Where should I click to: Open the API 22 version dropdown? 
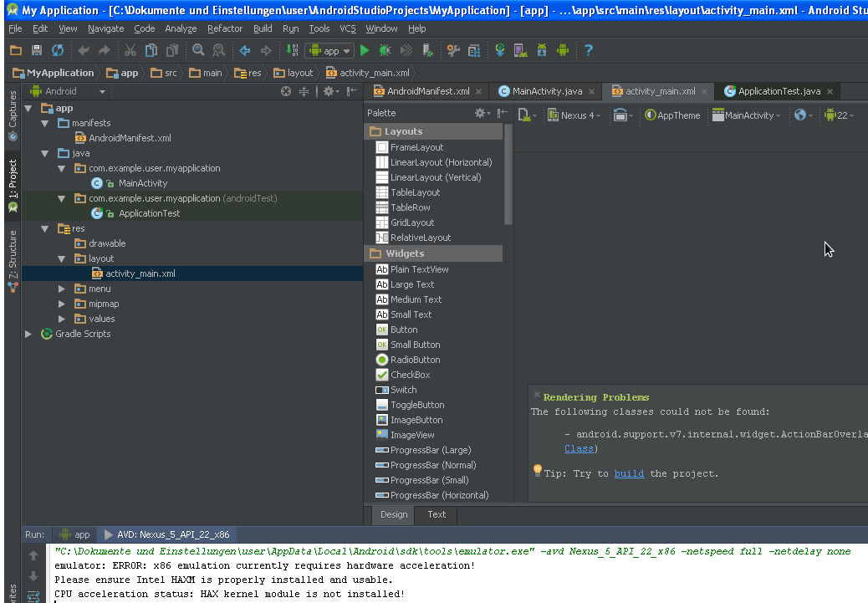pyautogui.click(x=839, y=115)
